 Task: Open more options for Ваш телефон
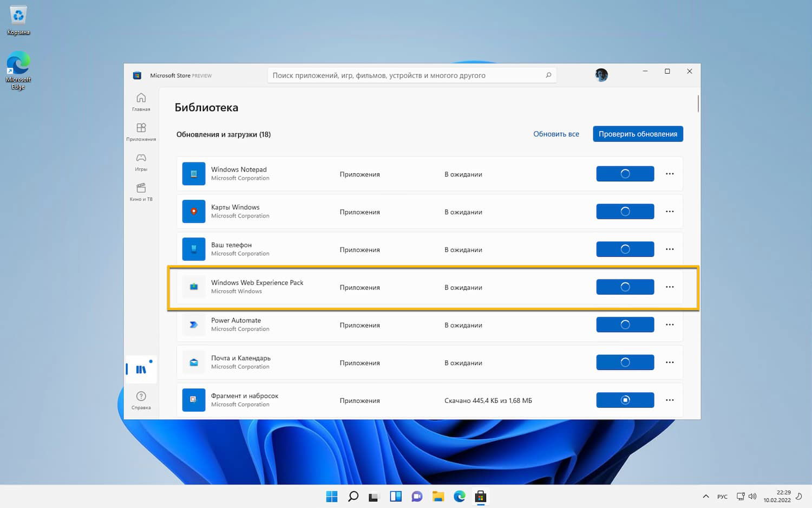coord(670,249)
